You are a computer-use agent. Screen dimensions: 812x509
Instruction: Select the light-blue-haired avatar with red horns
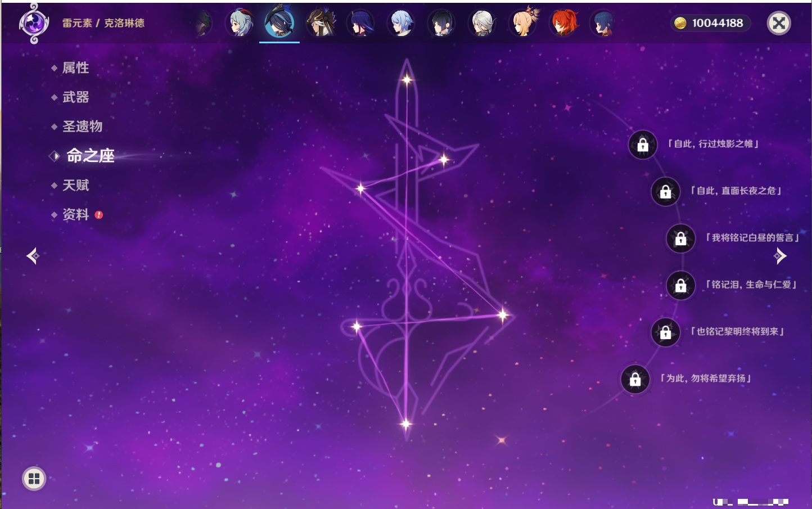[x=240, y=24]
